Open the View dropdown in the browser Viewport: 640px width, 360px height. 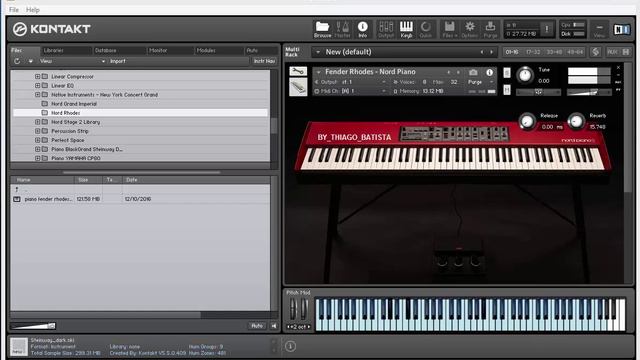[x=72, y=61]
